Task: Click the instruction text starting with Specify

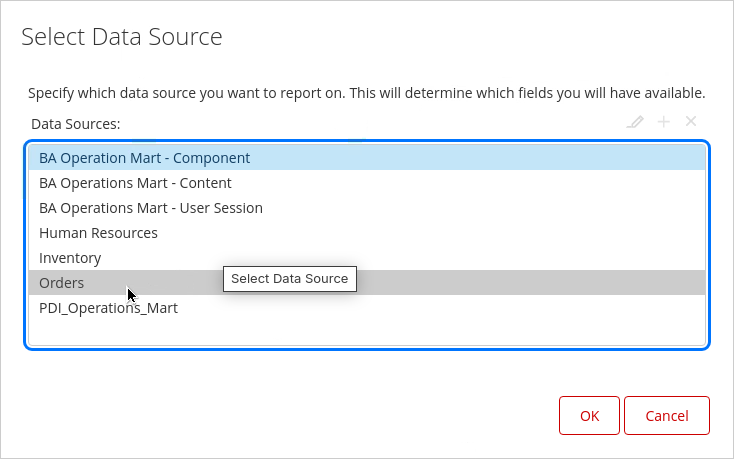Action: pyautogui.click(x=366, y=93)
